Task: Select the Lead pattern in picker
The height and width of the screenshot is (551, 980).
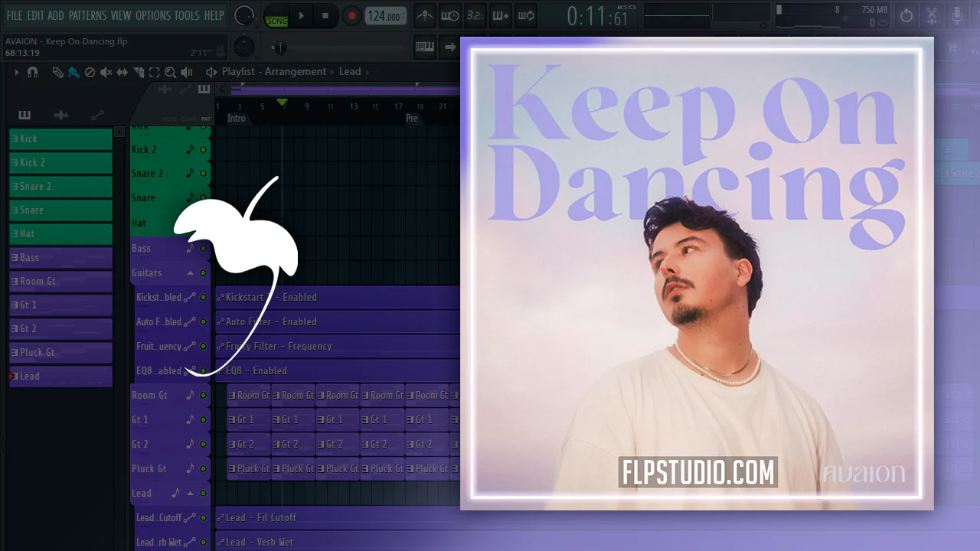Action: point(61,377)
